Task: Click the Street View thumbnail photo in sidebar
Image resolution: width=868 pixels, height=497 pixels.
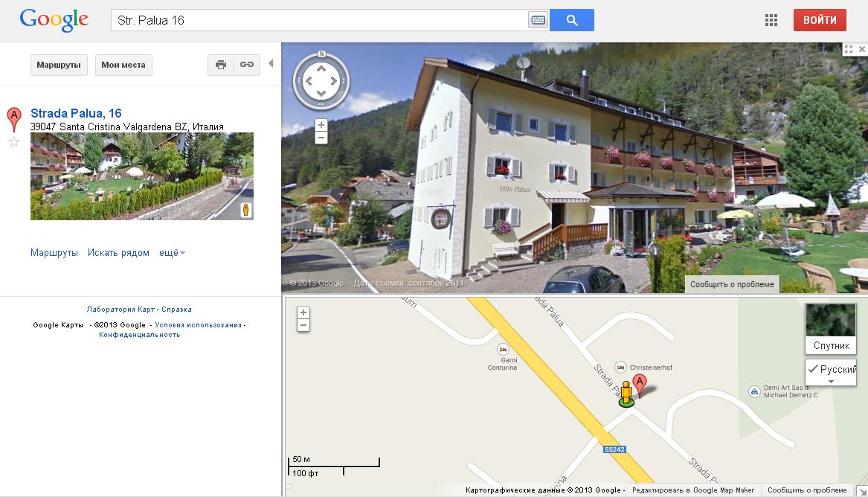Action: 142,176
